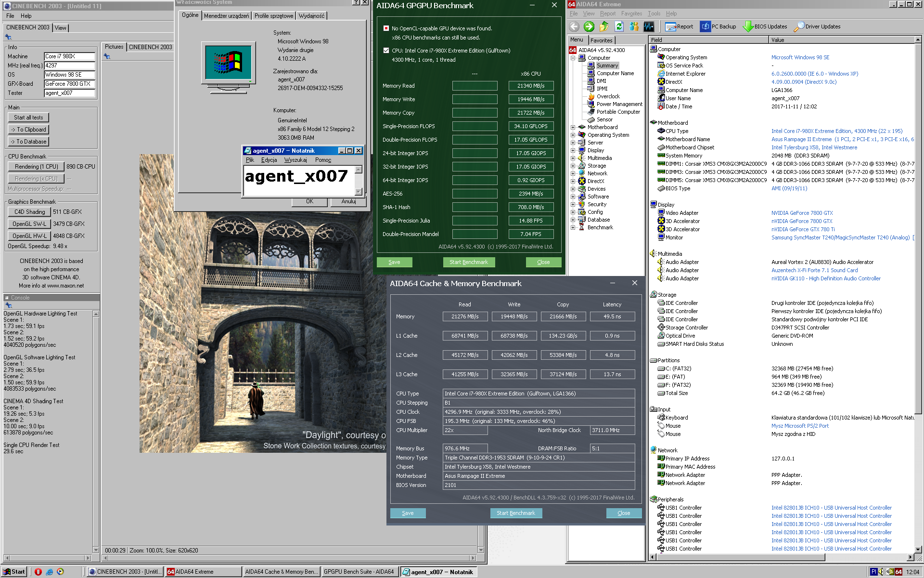Click Start Benchmark in GPGPU Benchmark window
This screenshot has height=578, width=924.
(x=469, y=262)
